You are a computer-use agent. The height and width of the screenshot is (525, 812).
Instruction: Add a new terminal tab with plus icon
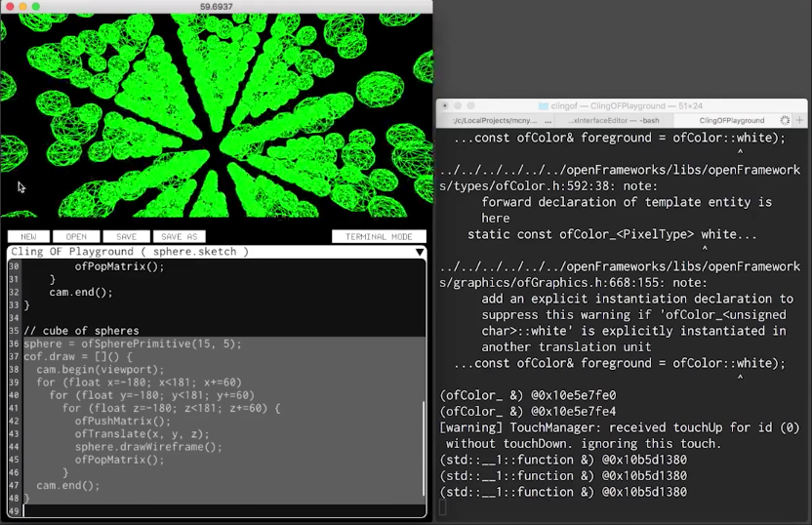799,121
